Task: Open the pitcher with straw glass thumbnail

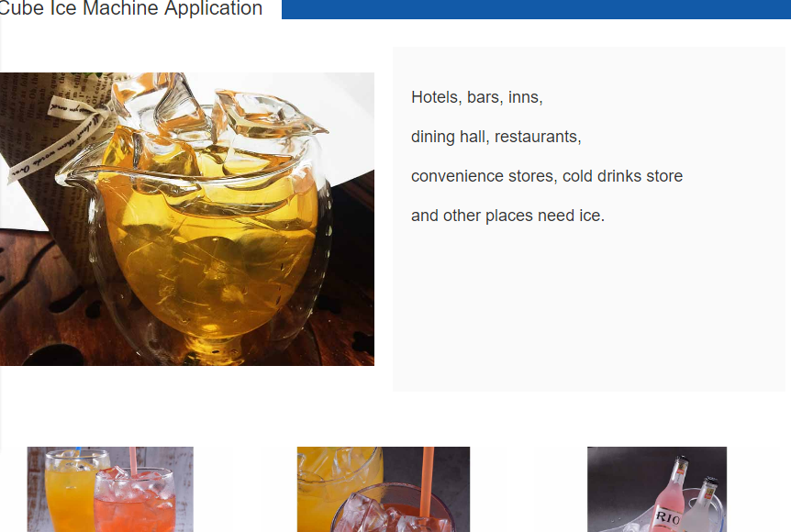Action: [x=384, y=489]
